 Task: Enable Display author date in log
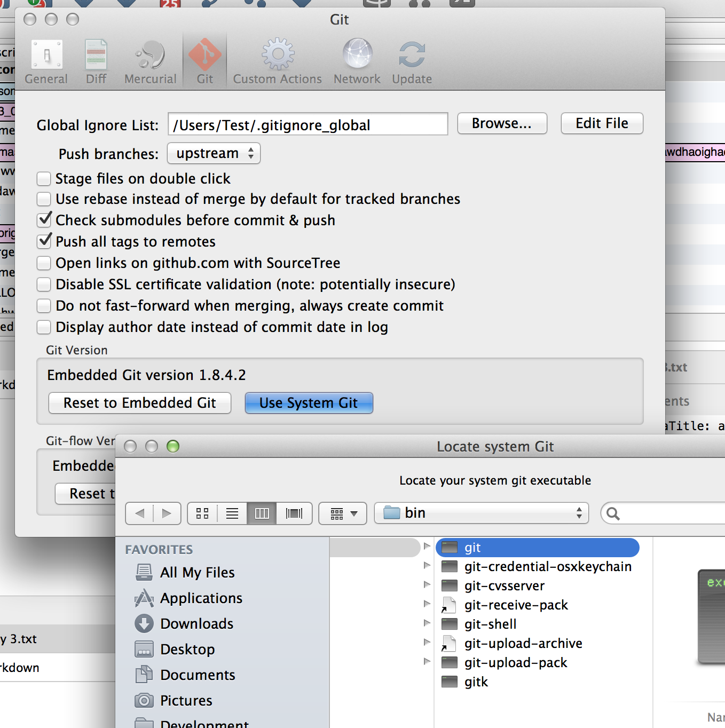(x=44, y=327)
